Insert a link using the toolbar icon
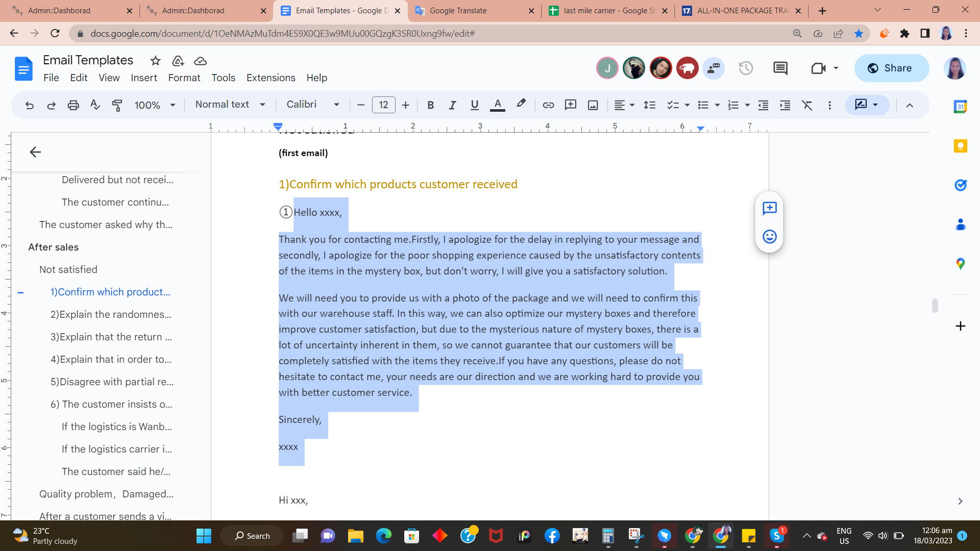Image resolution: width=980 pixels, height=551 pixels. point(548,105)
